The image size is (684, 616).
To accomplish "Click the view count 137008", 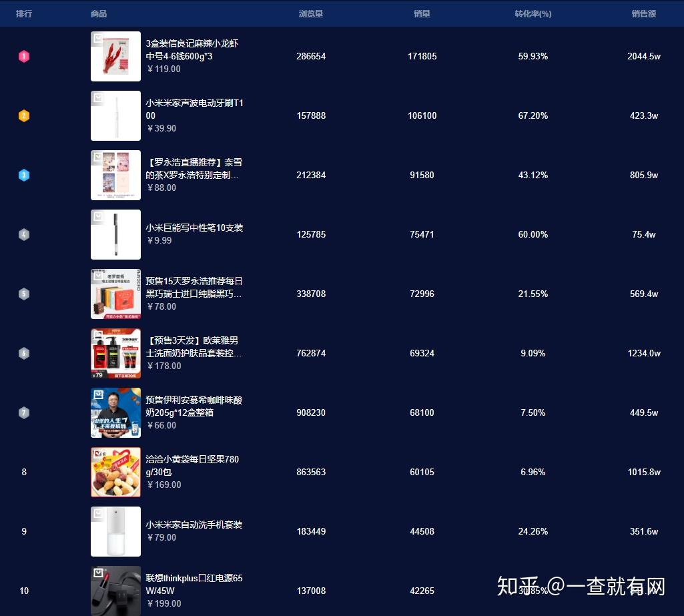I will [x=311, y=591].
